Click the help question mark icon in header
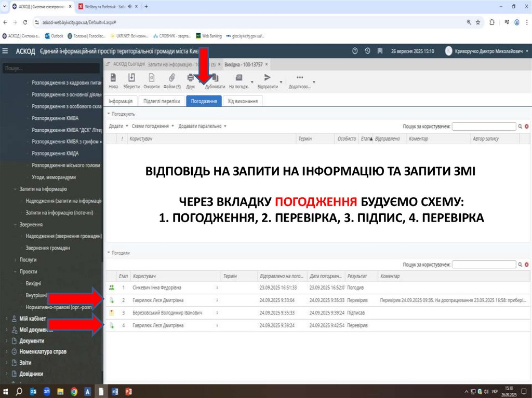This screenshot has width=532, height=398. 355,51
